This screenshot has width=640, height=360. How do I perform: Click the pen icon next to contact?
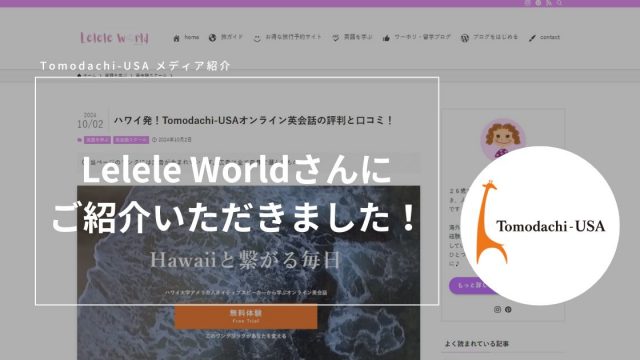(x=532, y=38)
